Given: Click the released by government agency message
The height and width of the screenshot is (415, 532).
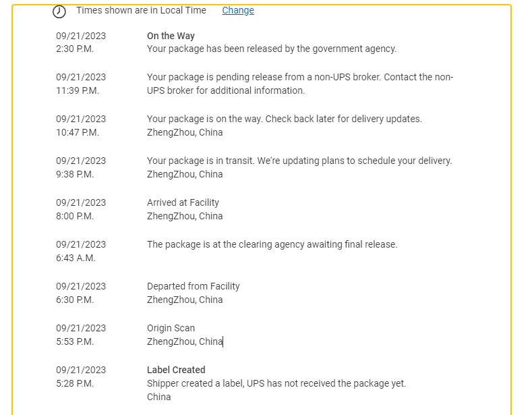Looking at the screenshot, I should click(272, 49).
